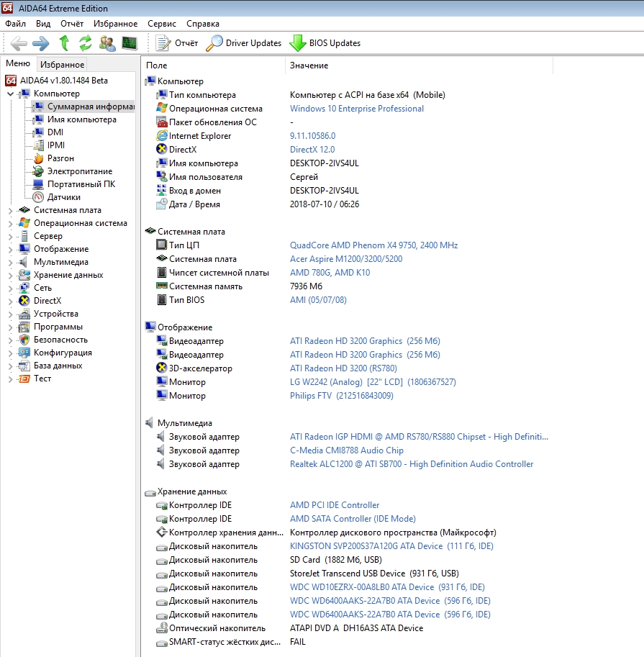Expand the Сервер tree node
The height and width of the screenshot is (657, 644).
11,236
